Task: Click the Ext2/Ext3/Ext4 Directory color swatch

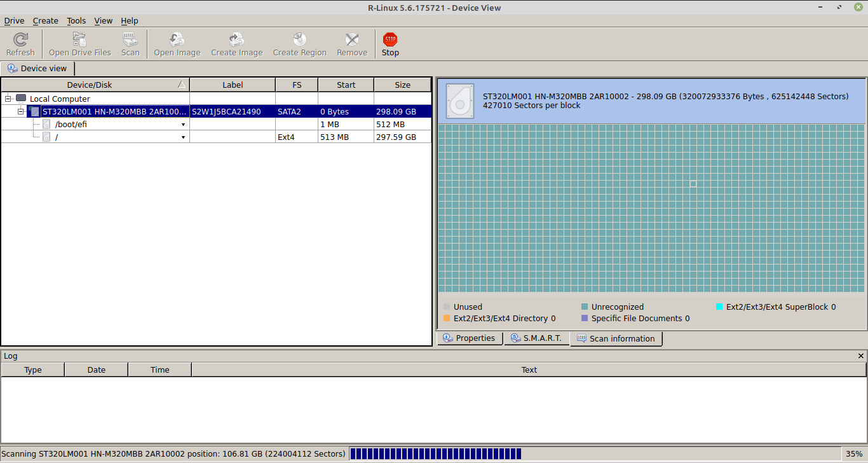Action: coord(447,318)
